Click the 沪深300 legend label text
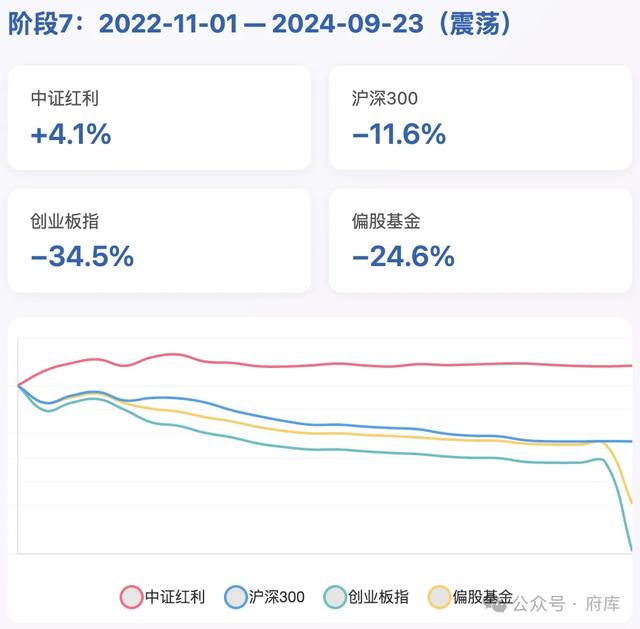Screen dimensions: 640x629 277,597
